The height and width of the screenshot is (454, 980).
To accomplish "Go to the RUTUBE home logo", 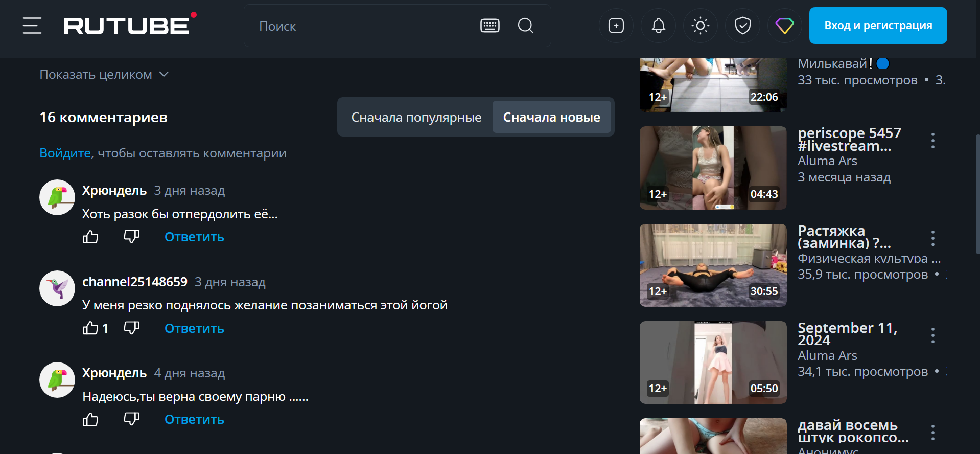I will [130, 24].
